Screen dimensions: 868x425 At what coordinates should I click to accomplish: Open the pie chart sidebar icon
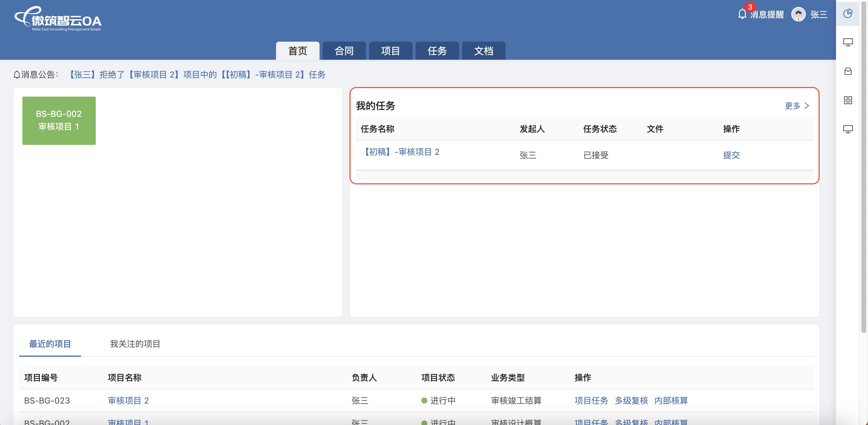[847, 14]
